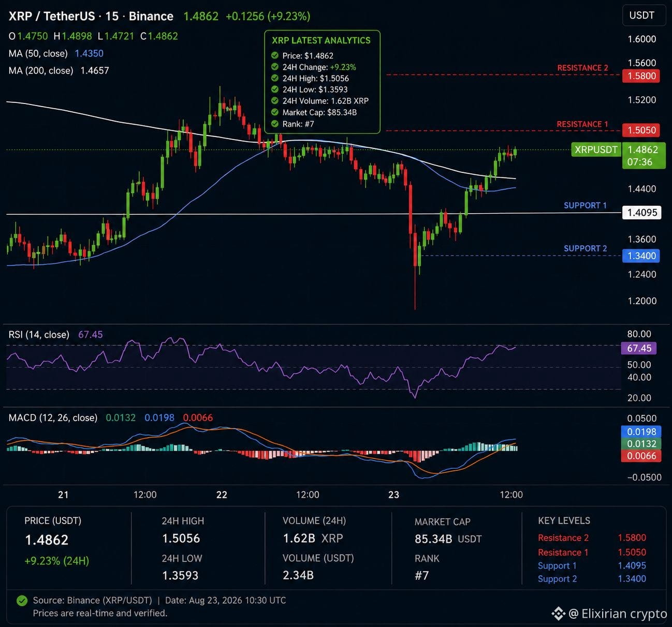Click the purple 67.45 RSI axis tag
This screenshot has width=672, height=627.
[639, 348]
